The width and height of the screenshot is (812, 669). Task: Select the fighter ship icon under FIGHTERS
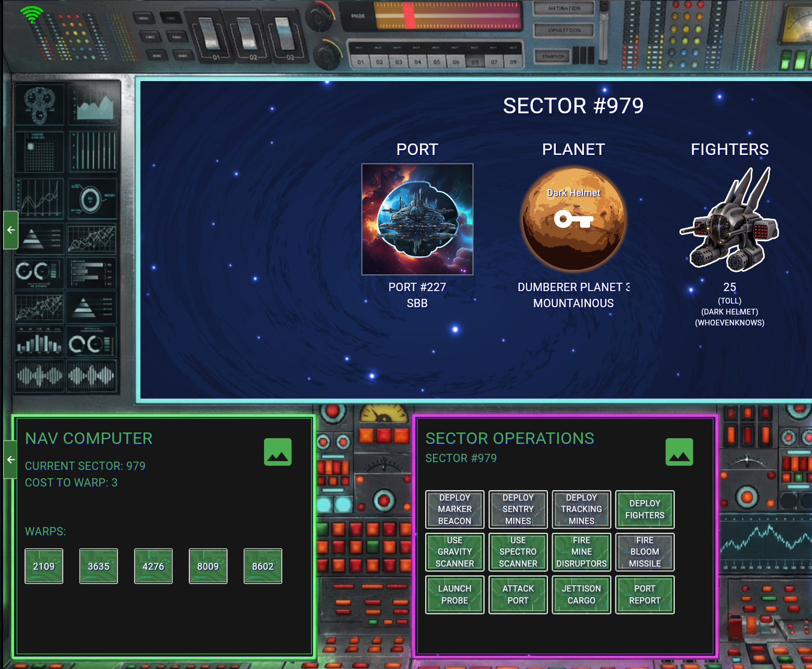727,224
